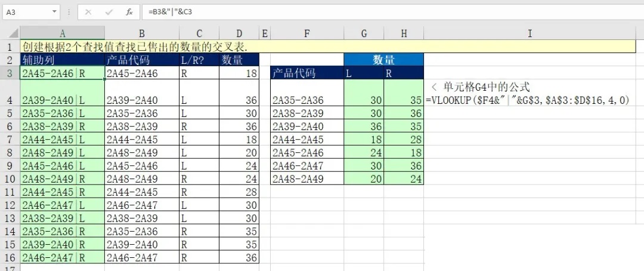Select column I header
Screen dimensions: 644x271
pos(530,33)
